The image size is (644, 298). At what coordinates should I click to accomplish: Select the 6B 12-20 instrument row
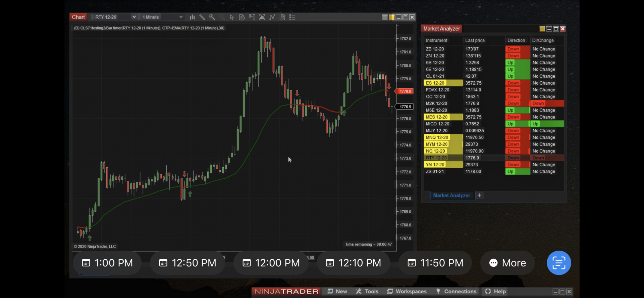point(494,62)
